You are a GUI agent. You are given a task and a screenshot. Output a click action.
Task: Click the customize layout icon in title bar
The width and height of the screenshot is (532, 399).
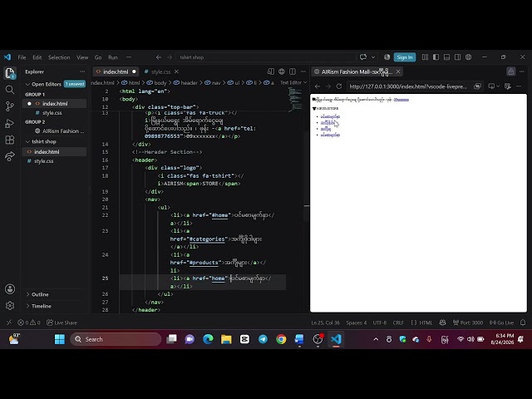coord(425,57)
